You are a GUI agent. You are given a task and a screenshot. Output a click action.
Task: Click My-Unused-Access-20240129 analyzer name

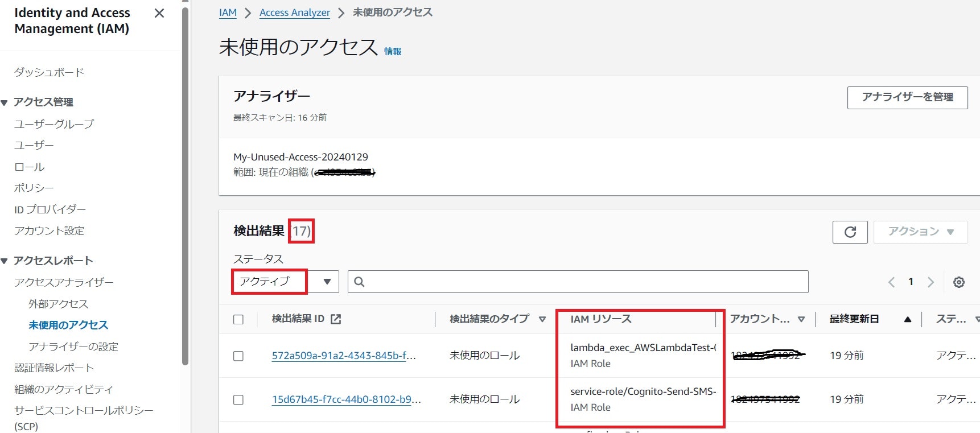(x=300, y=157)
